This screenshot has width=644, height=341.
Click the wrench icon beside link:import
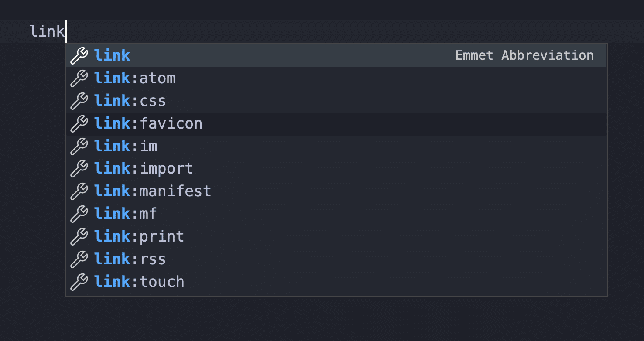(79, 169)
